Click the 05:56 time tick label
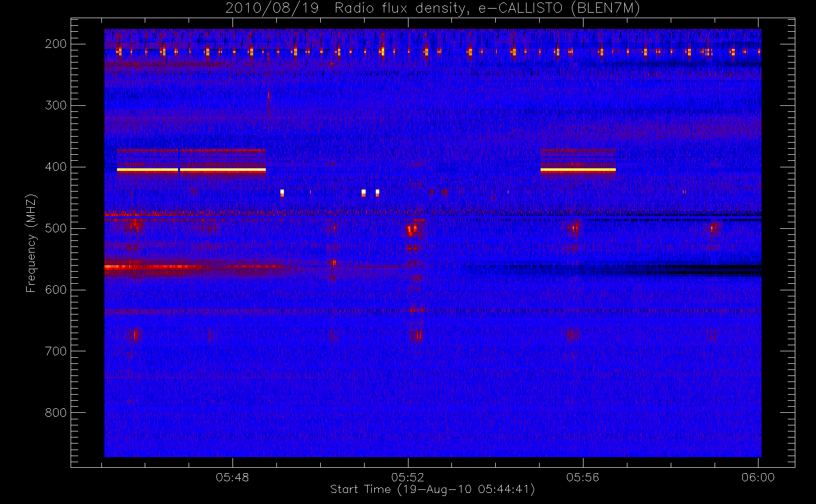Image resolution: width=816 pixels, height=504 pixels. pos(582,477)
